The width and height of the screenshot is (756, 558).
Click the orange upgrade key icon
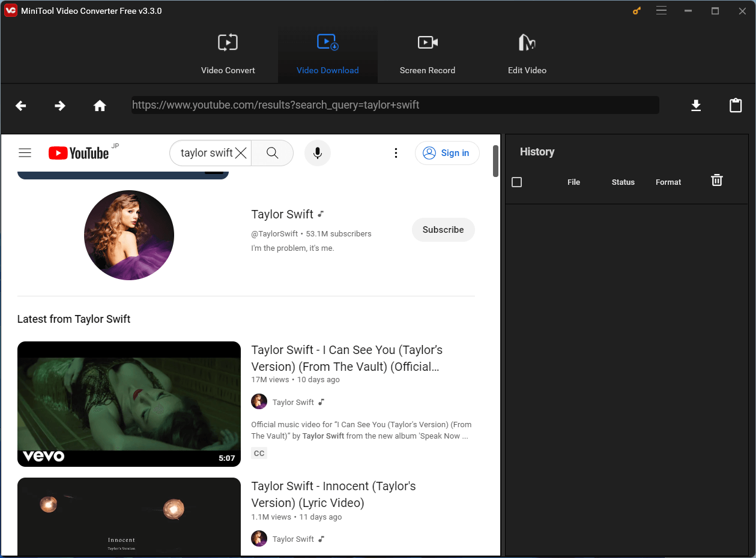tap(637, 11)
